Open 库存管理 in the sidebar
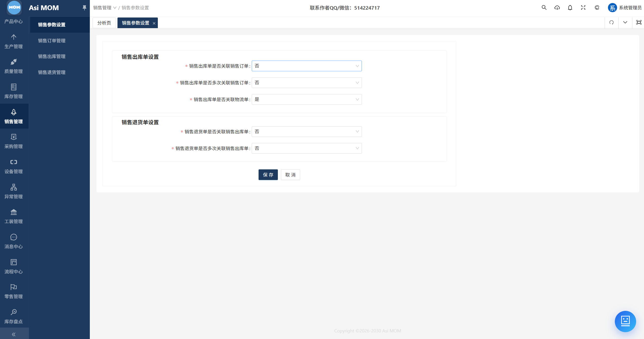This screenshot has height=339, width=644. pos(14,91)
